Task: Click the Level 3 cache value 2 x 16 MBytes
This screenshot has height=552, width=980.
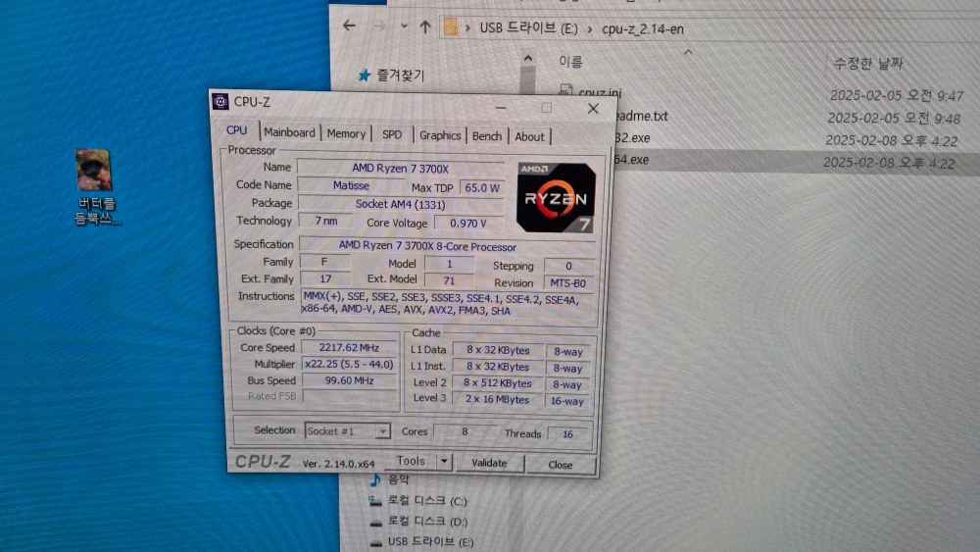Action: click(x=497, y=399)
